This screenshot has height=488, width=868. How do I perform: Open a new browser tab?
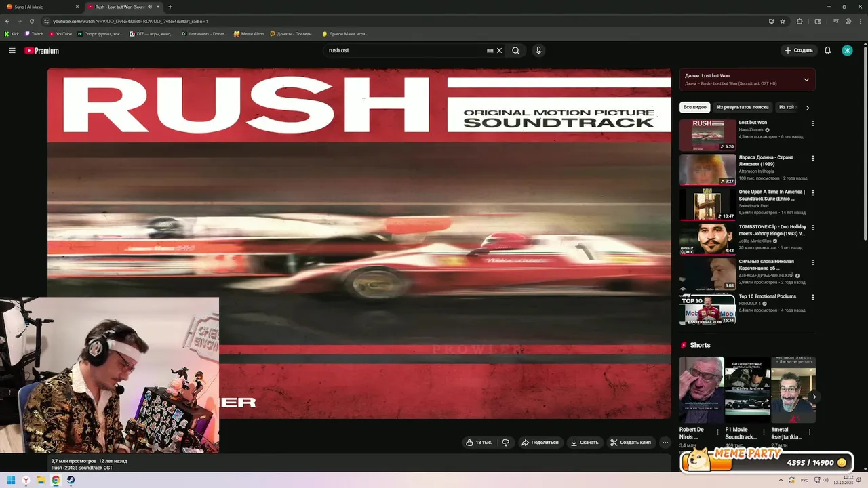[x=170, y=7]
